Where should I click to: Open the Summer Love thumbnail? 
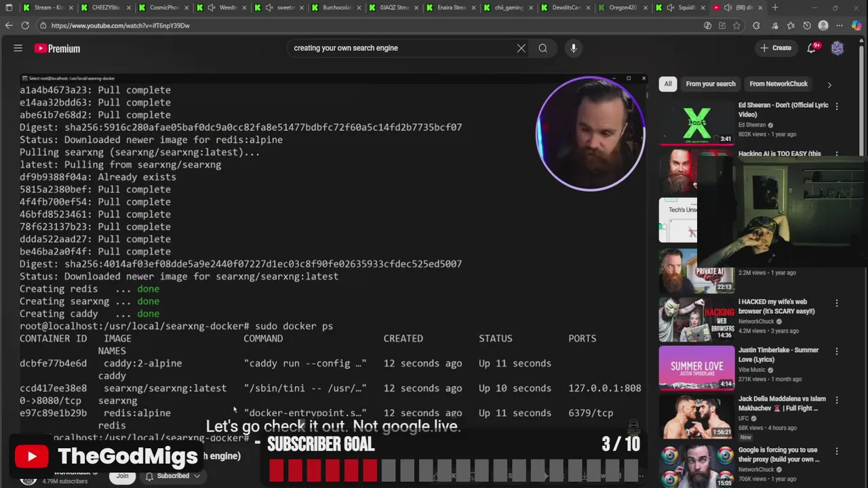coord(696,367)
